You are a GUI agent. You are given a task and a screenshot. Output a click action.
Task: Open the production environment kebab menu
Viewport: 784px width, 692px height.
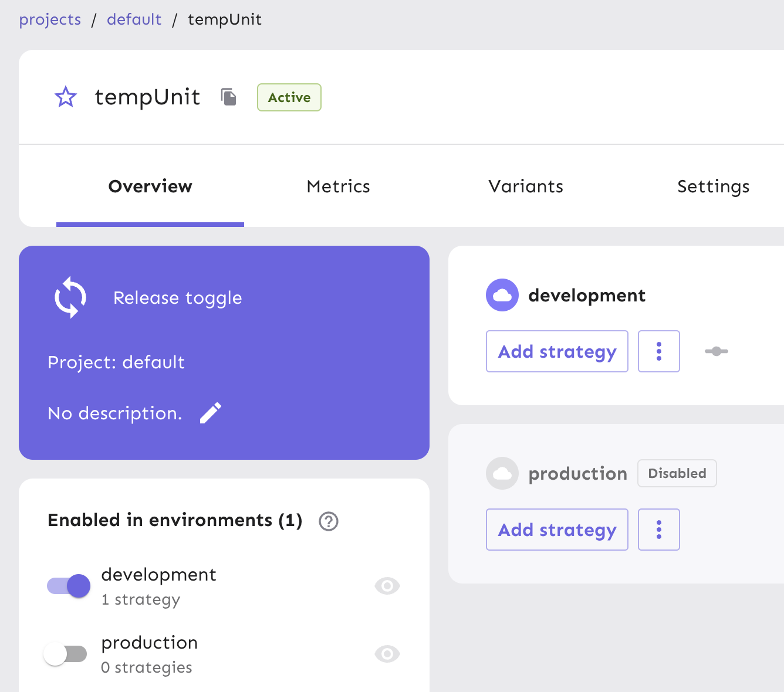coord(658,530)
